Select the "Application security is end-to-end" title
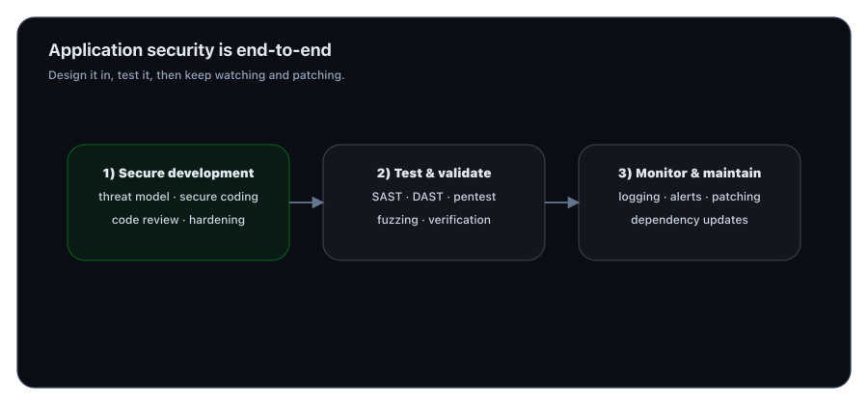This screenshot has width=868, height=405. 190,50
